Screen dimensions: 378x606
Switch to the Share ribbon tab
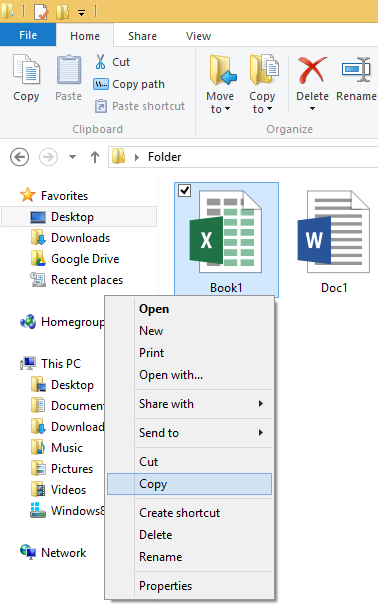(142, 36)
